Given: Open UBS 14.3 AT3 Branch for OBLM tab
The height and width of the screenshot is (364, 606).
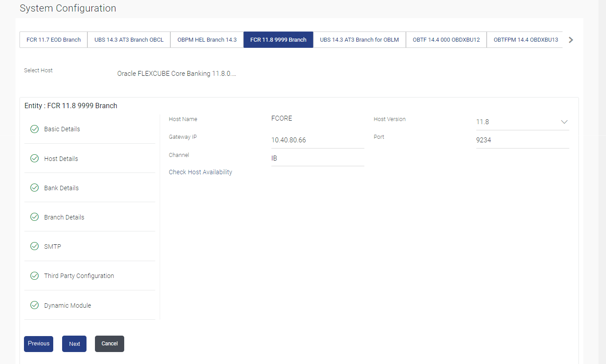Looking at the screenshot, I should (x=359, y=39).
